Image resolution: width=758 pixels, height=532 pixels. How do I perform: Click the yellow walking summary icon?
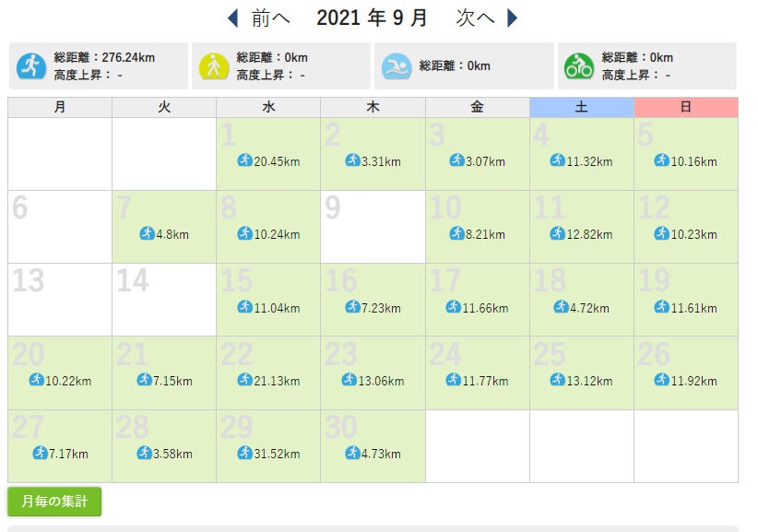point(214,65)
